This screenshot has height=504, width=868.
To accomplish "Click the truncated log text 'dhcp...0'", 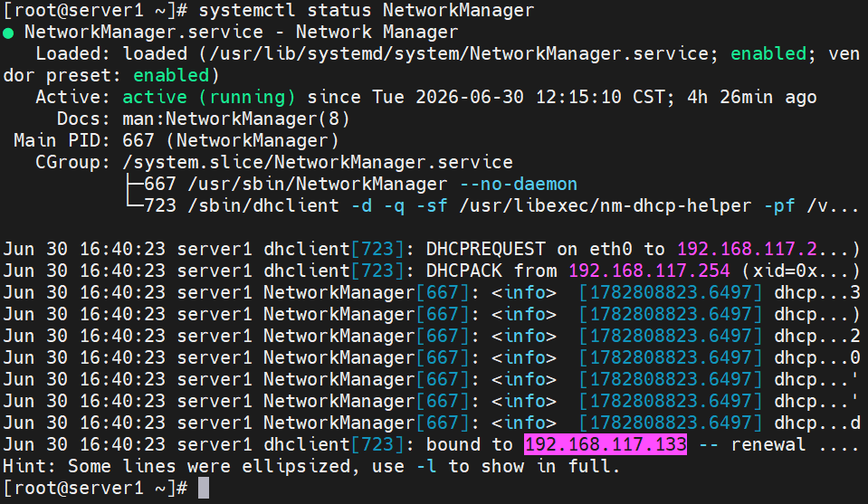I will point(817,357).
